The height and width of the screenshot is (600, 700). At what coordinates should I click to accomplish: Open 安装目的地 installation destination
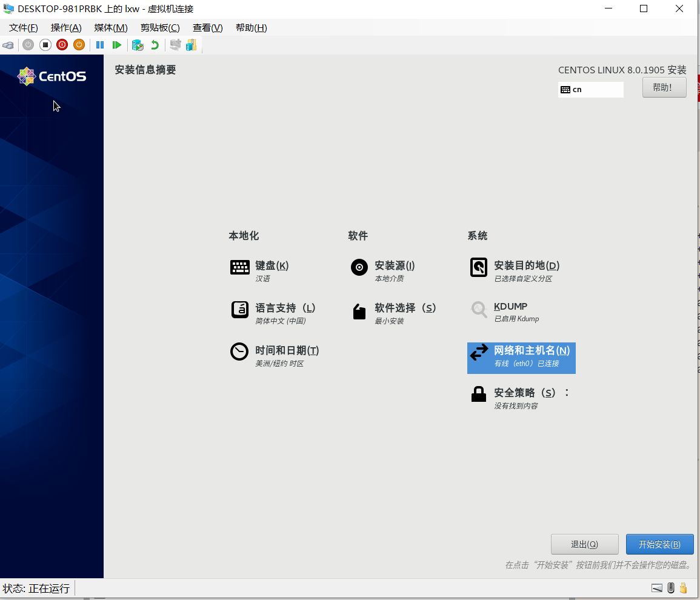[x=526, y=265]
